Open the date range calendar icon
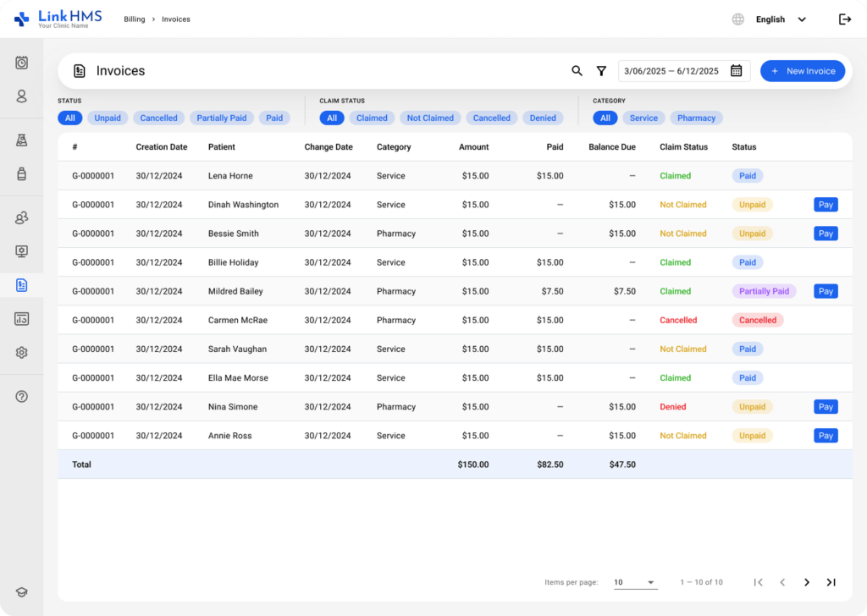 (736, 71)
